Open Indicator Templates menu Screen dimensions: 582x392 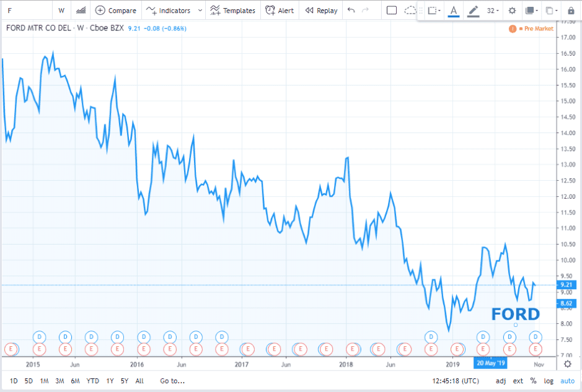(x=232, y=11)
